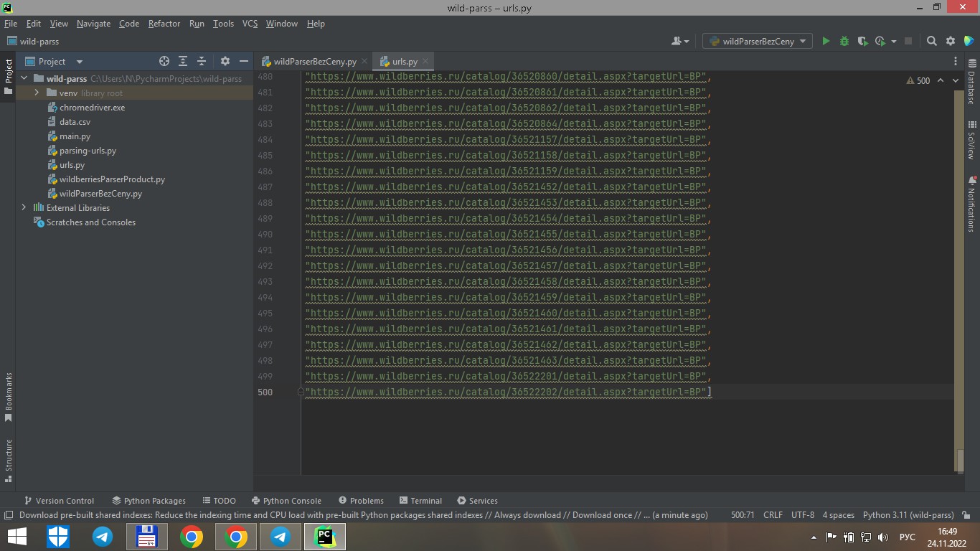The width and height of the screenshot is (980, 551).
Task: Close the urls.py editor tab
Action: click(x=425, y=62)
